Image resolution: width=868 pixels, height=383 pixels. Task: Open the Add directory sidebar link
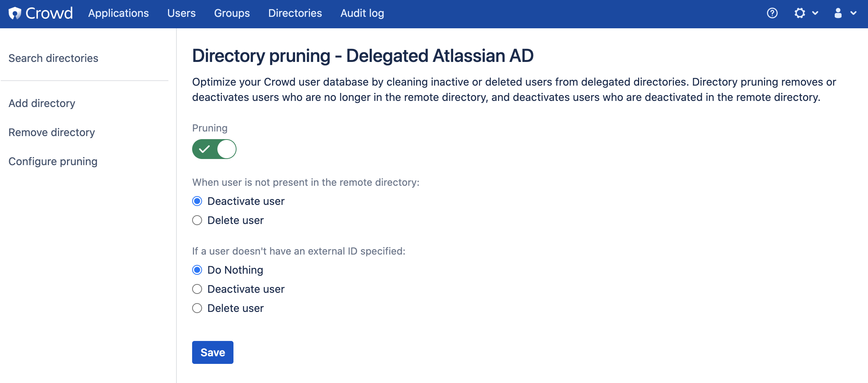tap(42, 103)
